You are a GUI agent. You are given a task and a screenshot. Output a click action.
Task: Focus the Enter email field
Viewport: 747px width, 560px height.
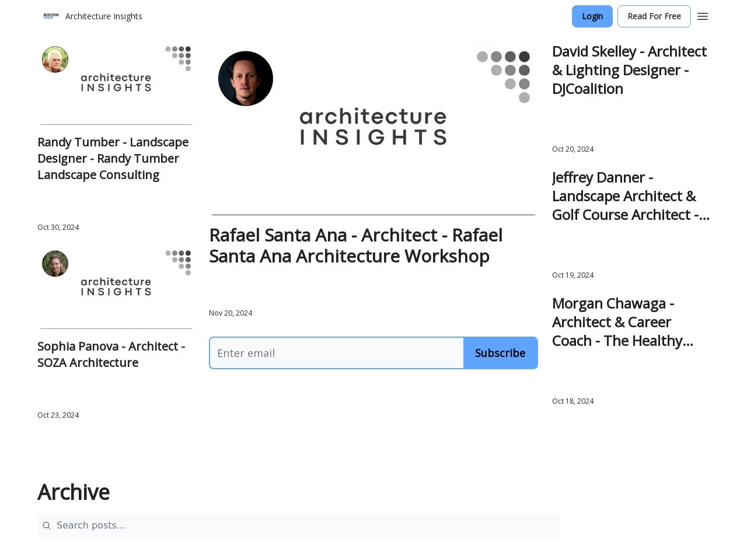(x=337, y=353)
